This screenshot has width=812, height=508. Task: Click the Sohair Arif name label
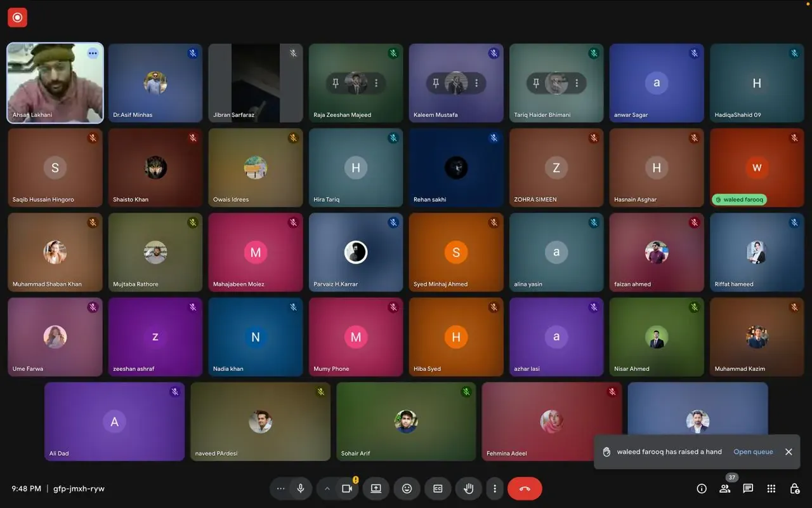click(355, 453)
